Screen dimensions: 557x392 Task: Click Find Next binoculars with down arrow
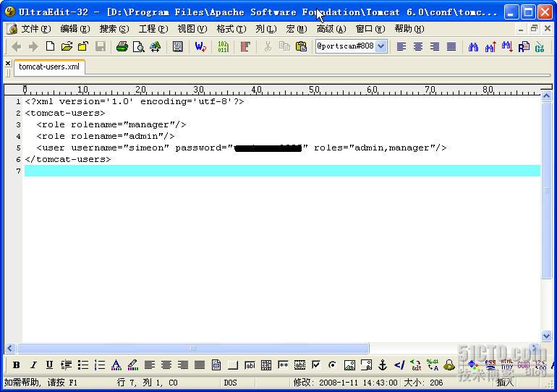click(x=507, y=46)
